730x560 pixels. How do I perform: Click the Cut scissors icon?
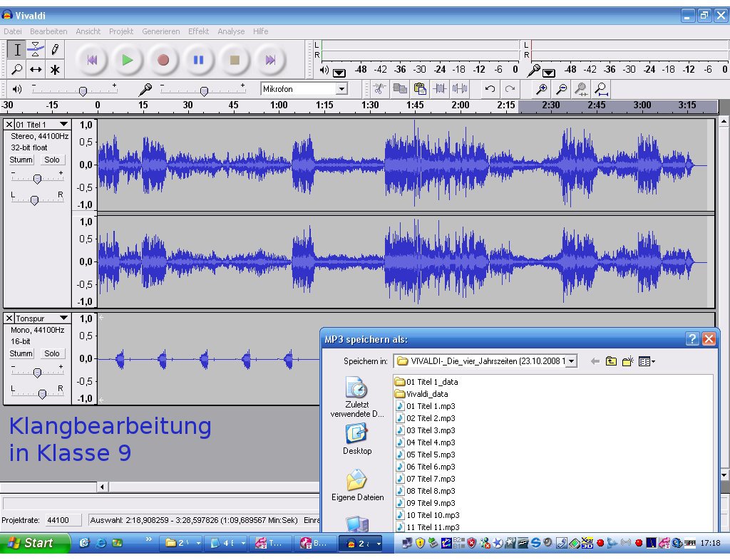[x=379, y=89]
